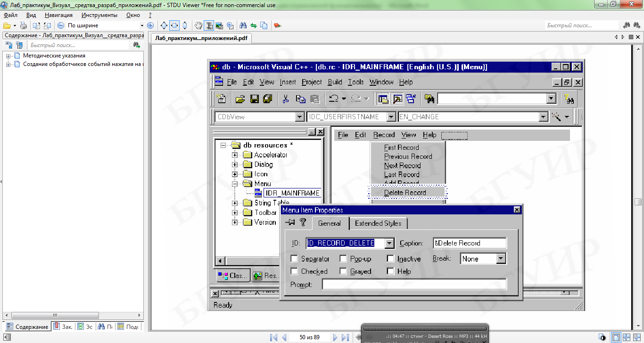Click the overlapping pages toolbar icon

click(x=264, y=25)
